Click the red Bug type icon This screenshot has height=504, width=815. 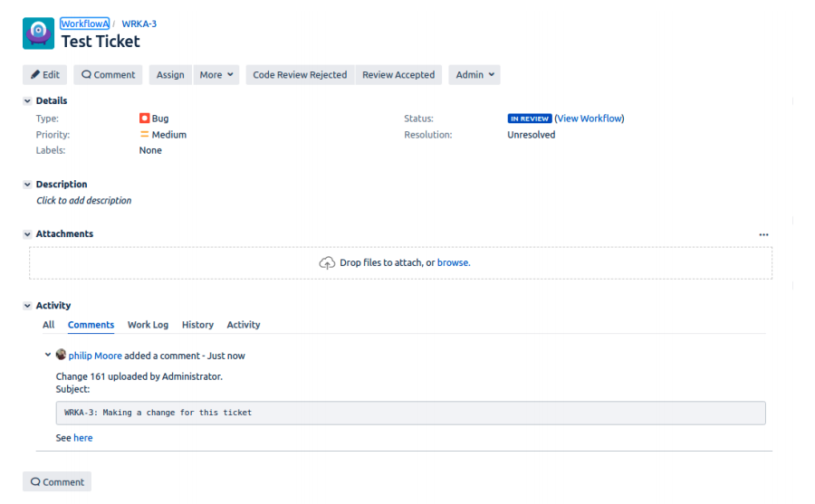click(144, 119)
